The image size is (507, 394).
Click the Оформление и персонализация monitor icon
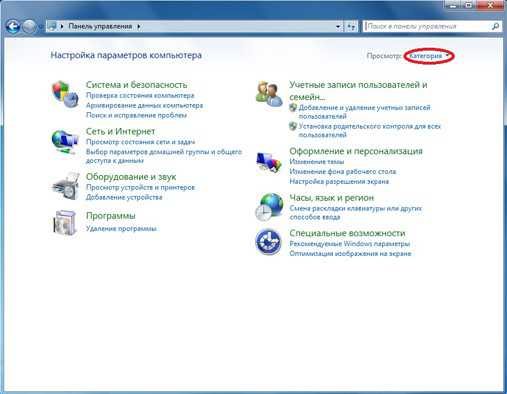(269, 163)
